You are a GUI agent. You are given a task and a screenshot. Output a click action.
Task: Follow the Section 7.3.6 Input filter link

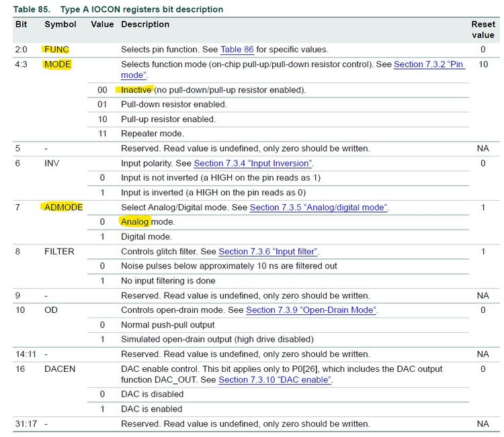(x=268, y=252)
